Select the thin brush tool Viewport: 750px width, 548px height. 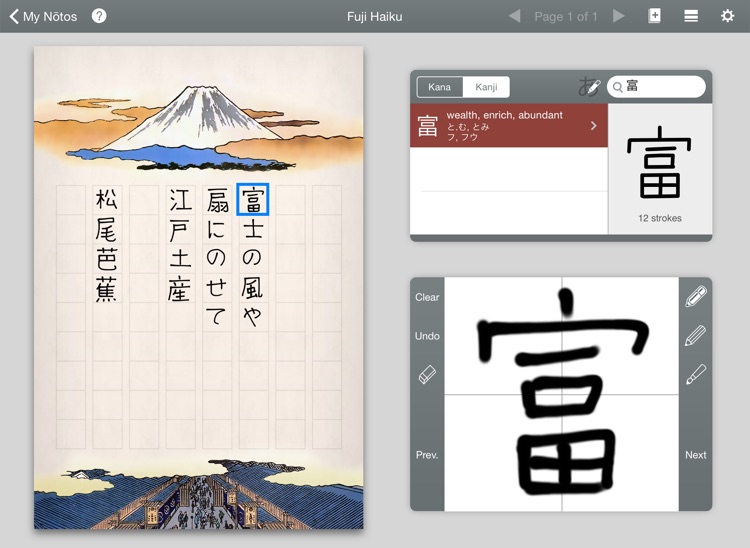[696, 374]
